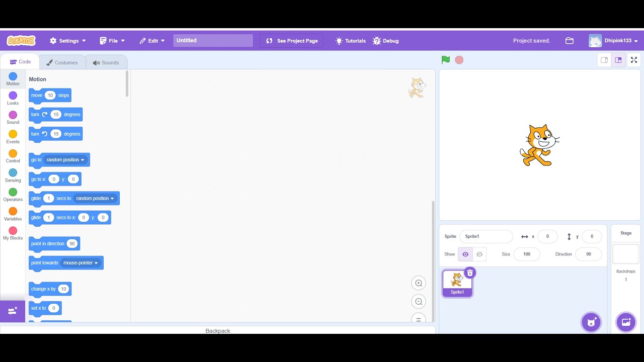Click the sprite y position field

coord(592,236)
